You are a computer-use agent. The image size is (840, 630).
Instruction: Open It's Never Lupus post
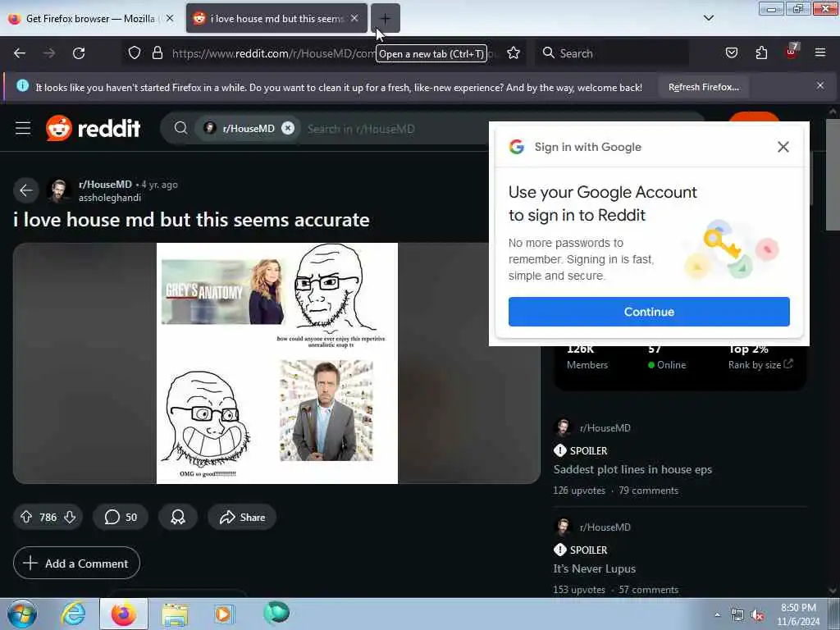point(594,568)
